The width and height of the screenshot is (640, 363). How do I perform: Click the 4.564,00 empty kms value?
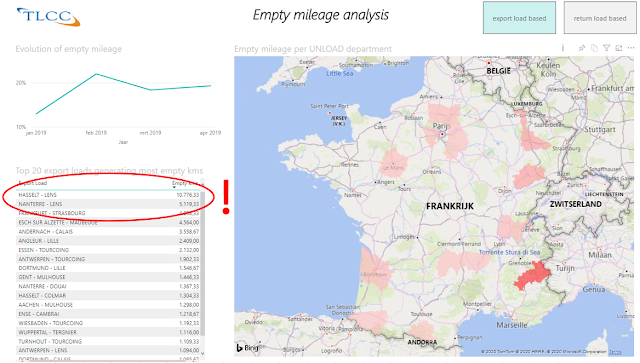189,222
